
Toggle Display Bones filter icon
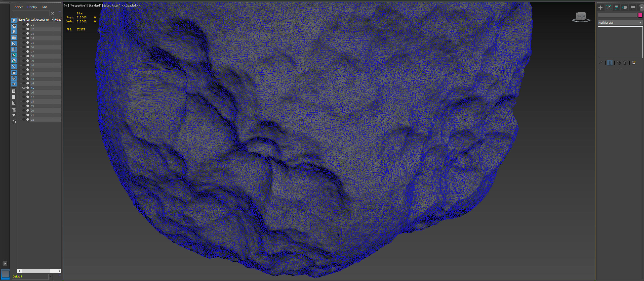coord(14,67)
